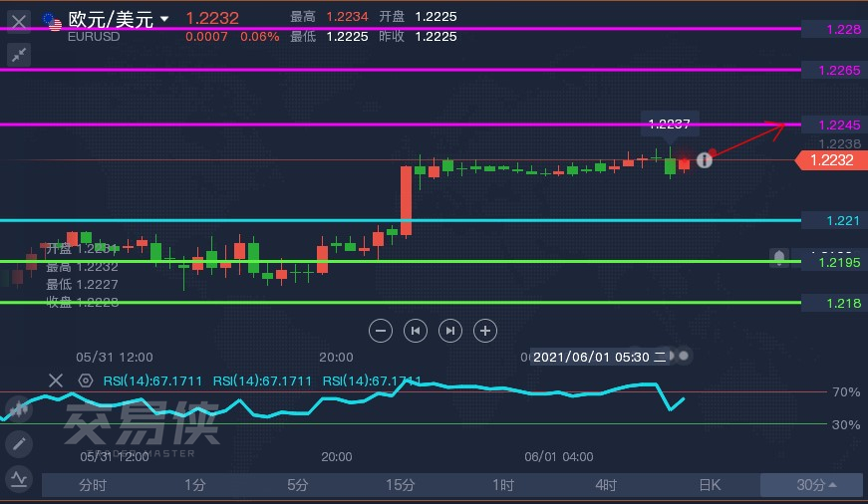868x504 pixels.
Task: Zoom in chart with plus circle button
Action: (485, 331)
